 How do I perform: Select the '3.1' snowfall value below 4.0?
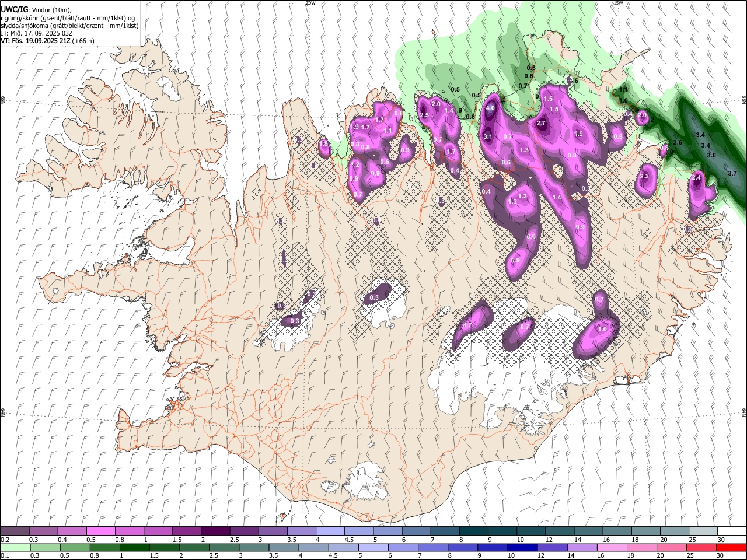pyautogui.click(x=488, y=136)
